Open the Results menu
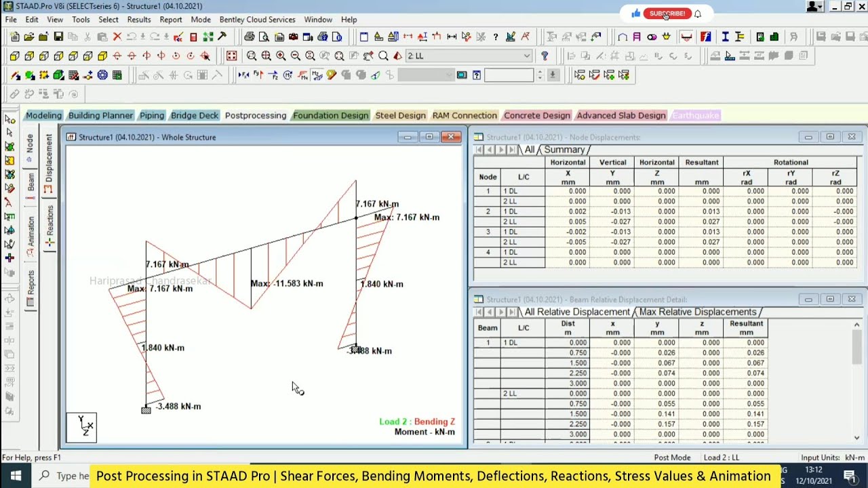Image resolution: width=868 pixels, height=488 pixels. 139,20
